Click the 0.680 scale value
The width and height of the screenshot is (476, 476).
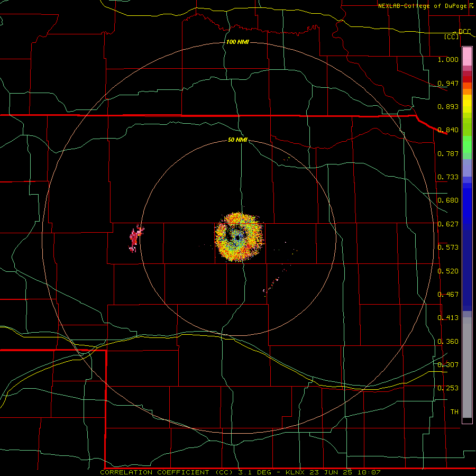click(448, 200)
